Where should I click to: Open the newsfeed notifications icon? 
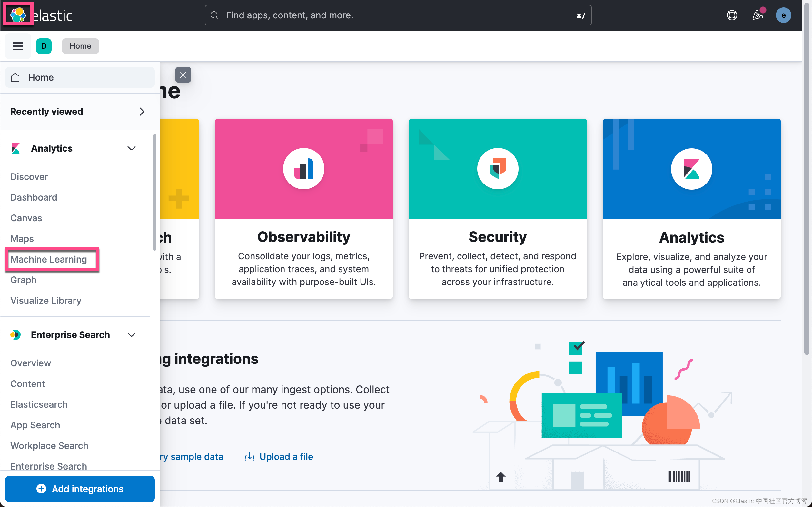[758, 15]
